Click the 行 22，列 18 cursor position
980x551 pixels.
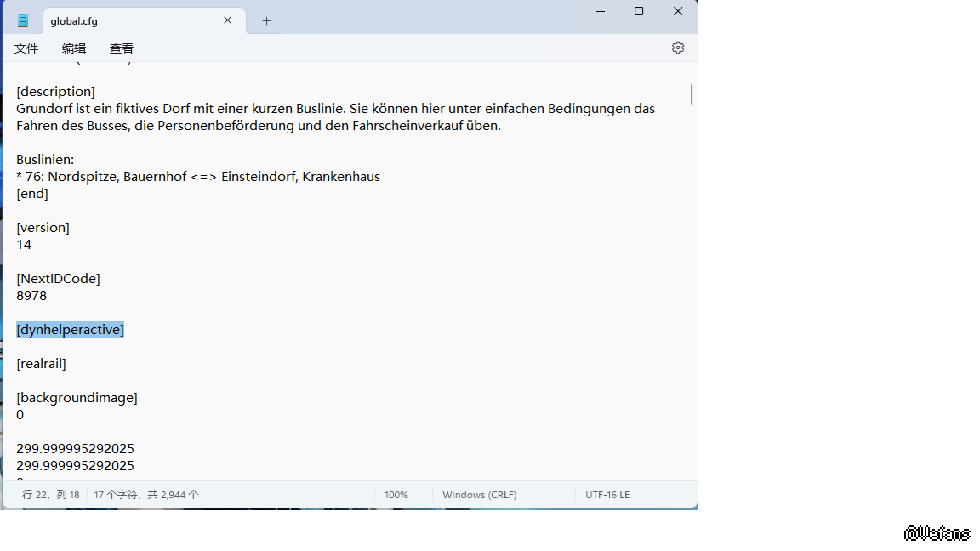tap(51, 495)
